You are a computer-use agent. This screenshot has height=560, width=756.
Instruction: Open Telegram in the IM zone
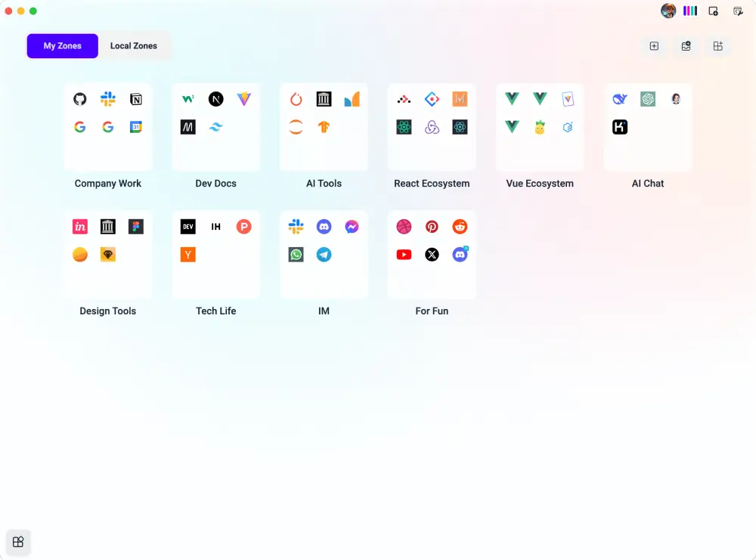point(324,255)
